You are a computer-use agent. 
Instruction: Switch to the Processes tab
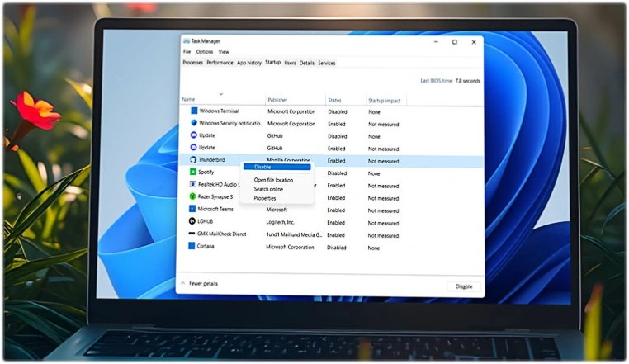(x=193, y=63)
